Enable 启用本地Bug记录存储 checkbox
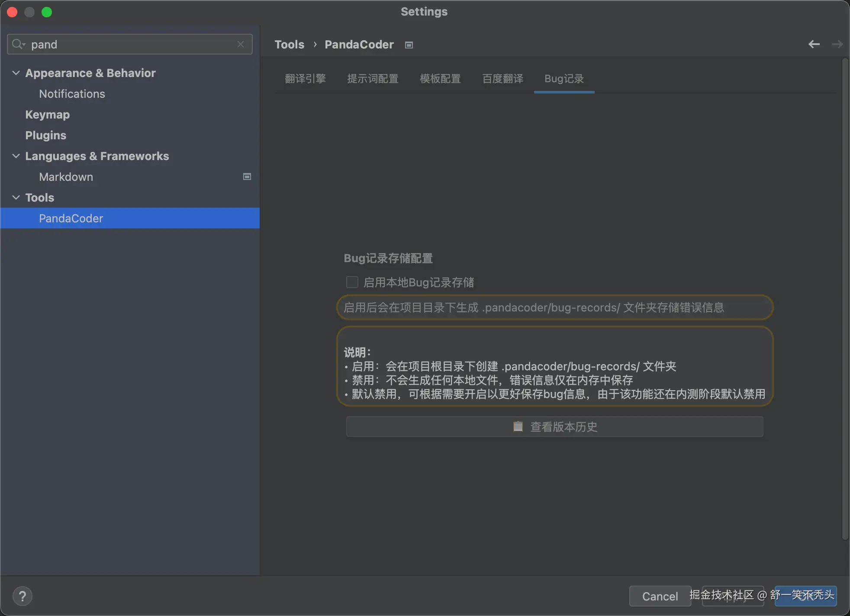850x616 pixels. point(351,282)
